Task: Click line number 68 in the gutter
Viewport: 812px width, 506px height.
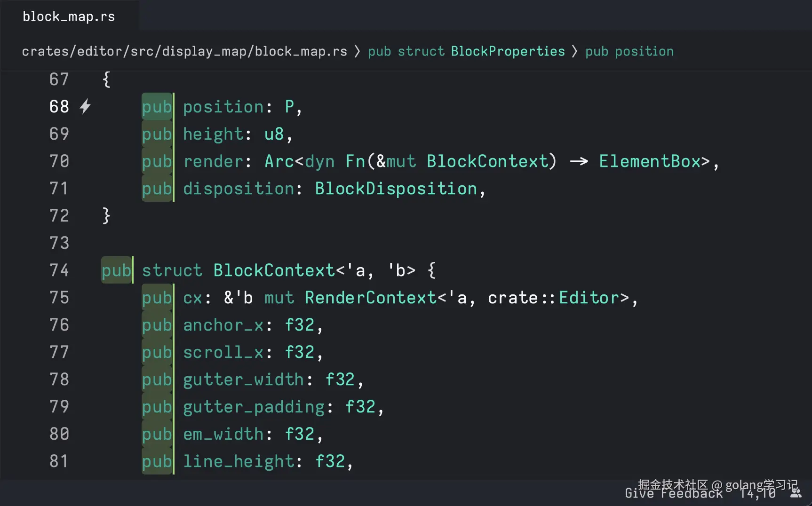Action: 59,107
